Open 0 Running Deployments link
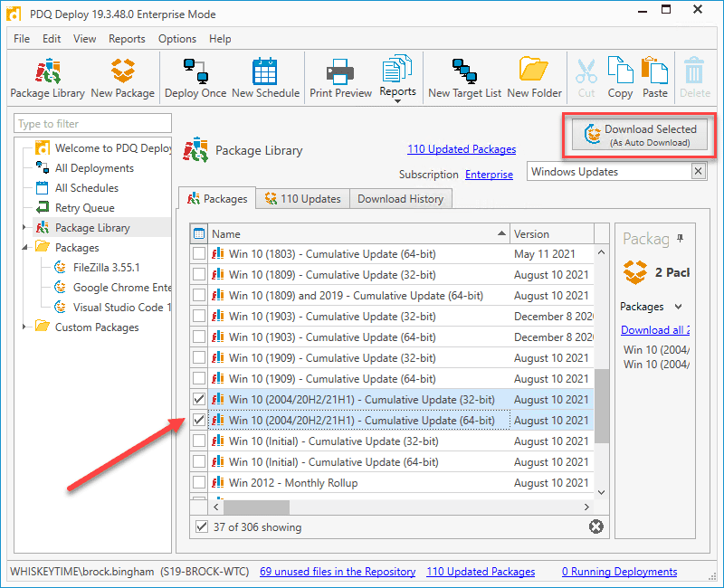Viewport: 724px width, 588px height. coord(620,572)
